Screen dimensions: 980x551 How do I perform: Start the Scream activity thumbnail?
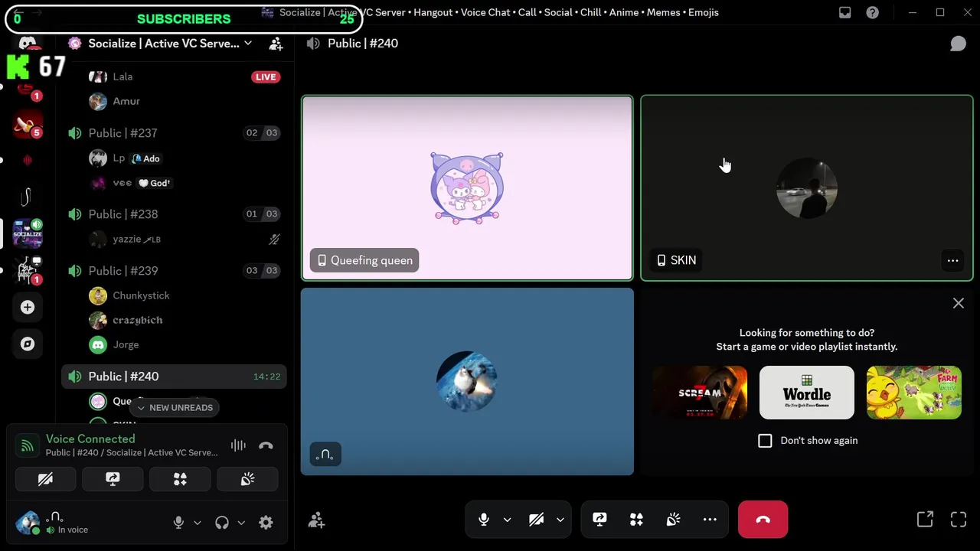(x=700, y=393)
